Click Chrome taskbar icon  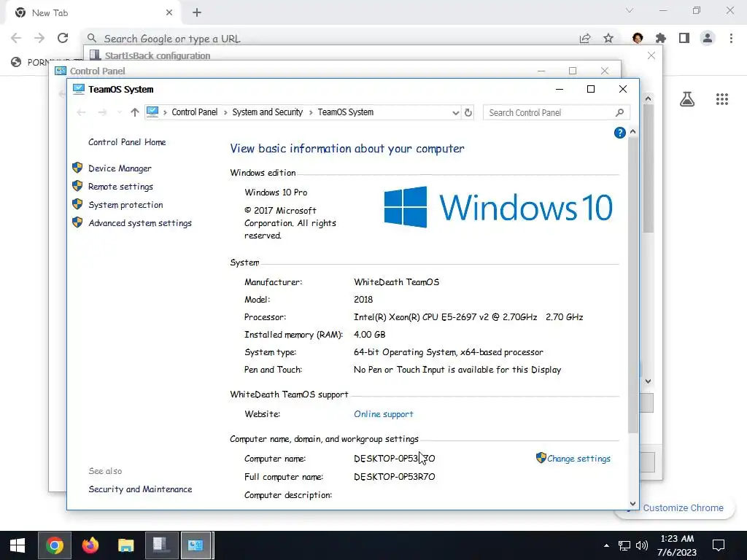(x=54, y=545)
